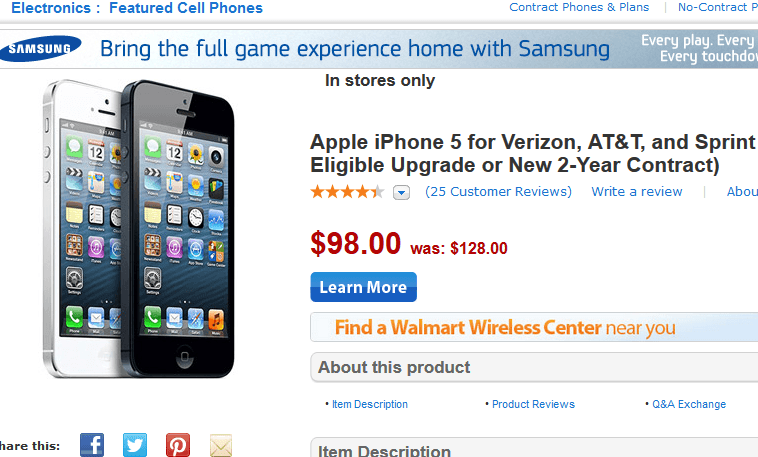
Task: Jump to Product Reviews section link
Action: point(533,404)
